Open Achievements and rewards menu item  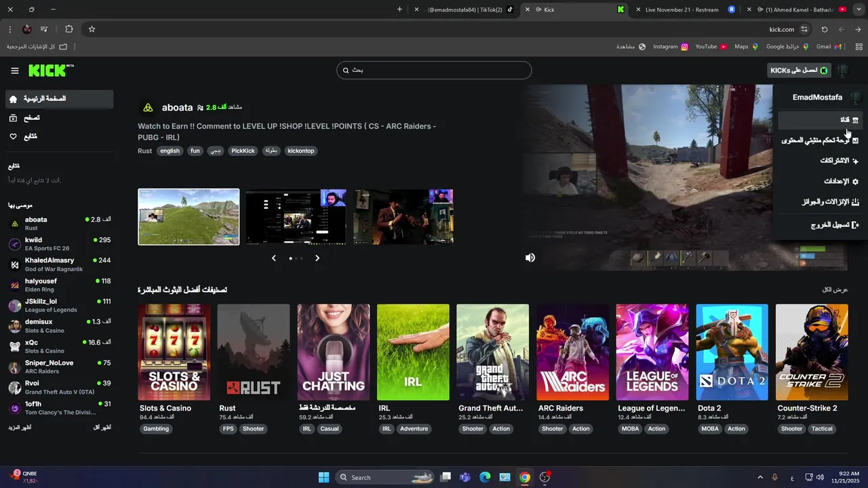point(819,201)
